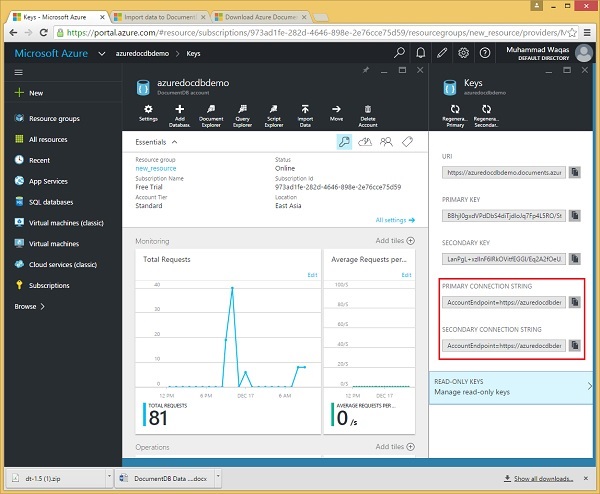Click All settings link
Image resolution: width=600 pixels, height=494 pixels.
395,220
